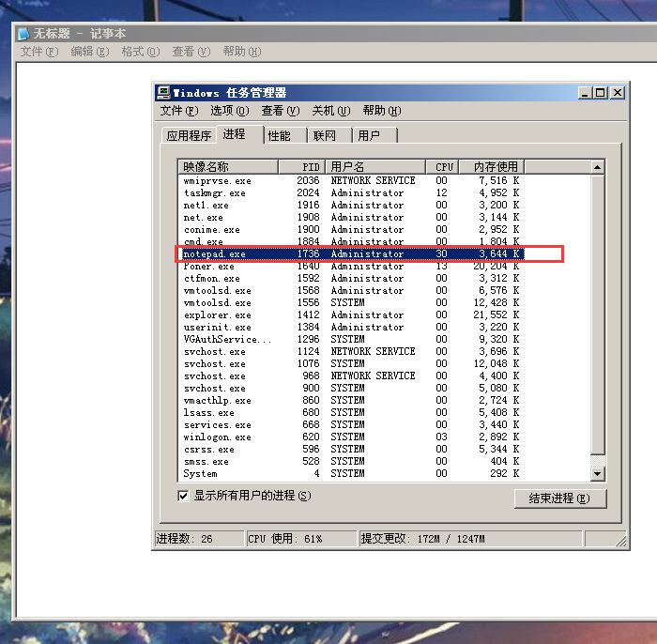Click the CPU 使用: 61% status entry

[301, 539]
